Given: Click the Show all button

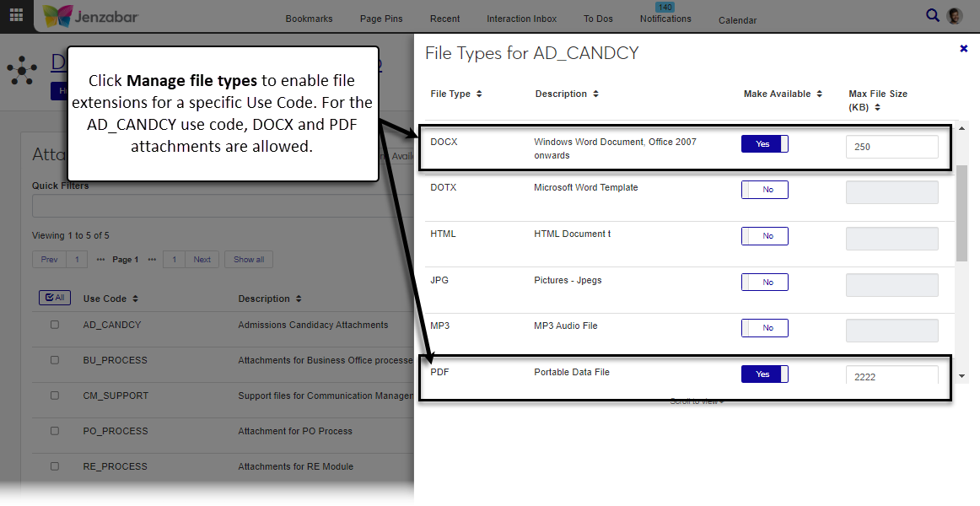Looking at the screenshot, I should [249, 260].
